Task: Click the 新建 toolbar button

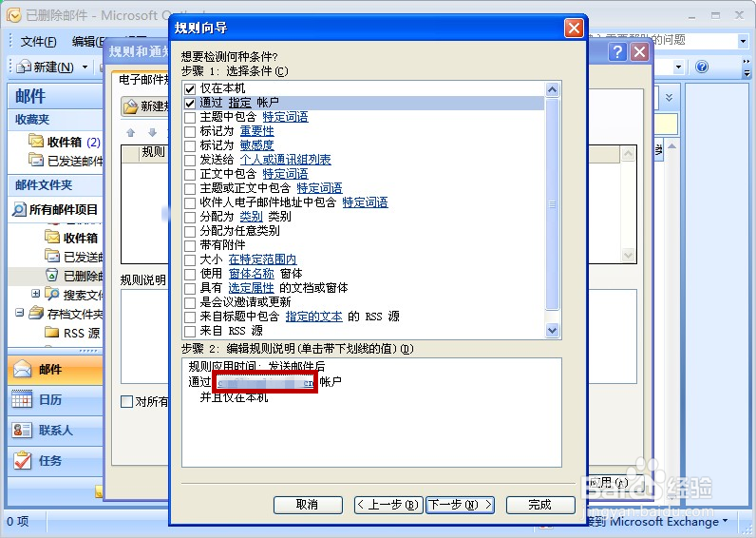Action: (x=46, y=67)
